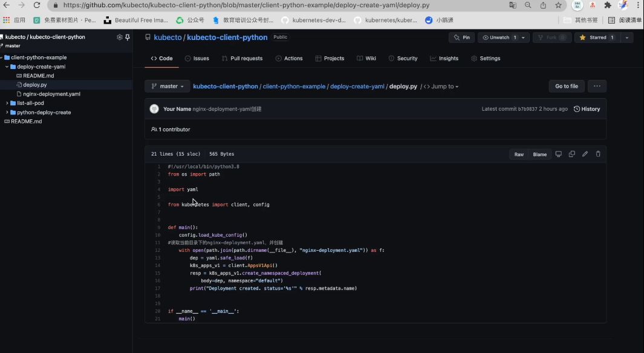This screenshot has width=644, height=353.
Task: Go to file with the button
Action: 566,86
